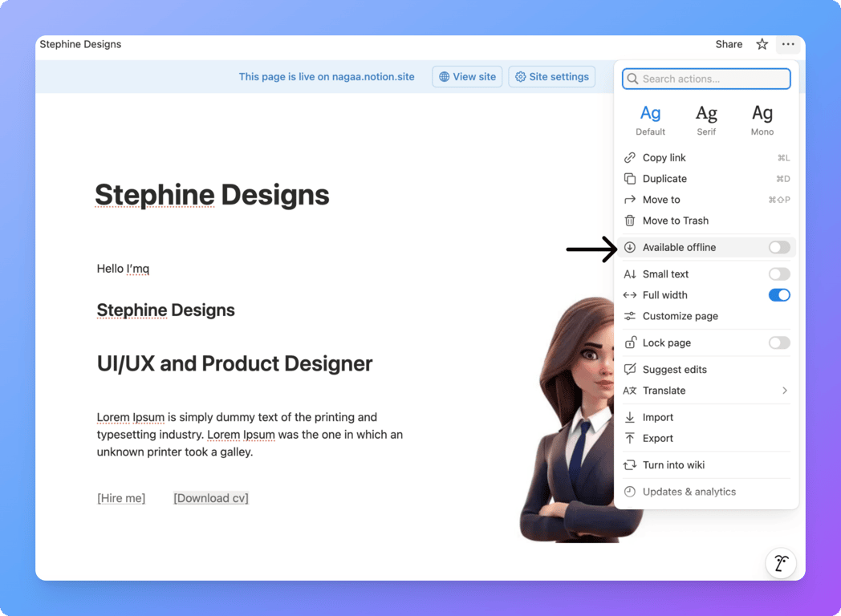Expand the Translate submenu chevron
Screen dimensions: 841x616
coord(785,391)
